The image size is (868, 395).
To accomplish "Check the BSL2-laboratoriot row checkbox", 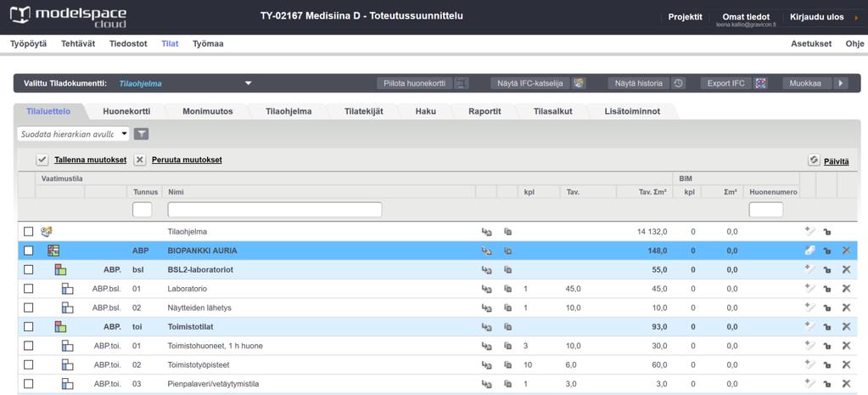I will click(28, 270).
